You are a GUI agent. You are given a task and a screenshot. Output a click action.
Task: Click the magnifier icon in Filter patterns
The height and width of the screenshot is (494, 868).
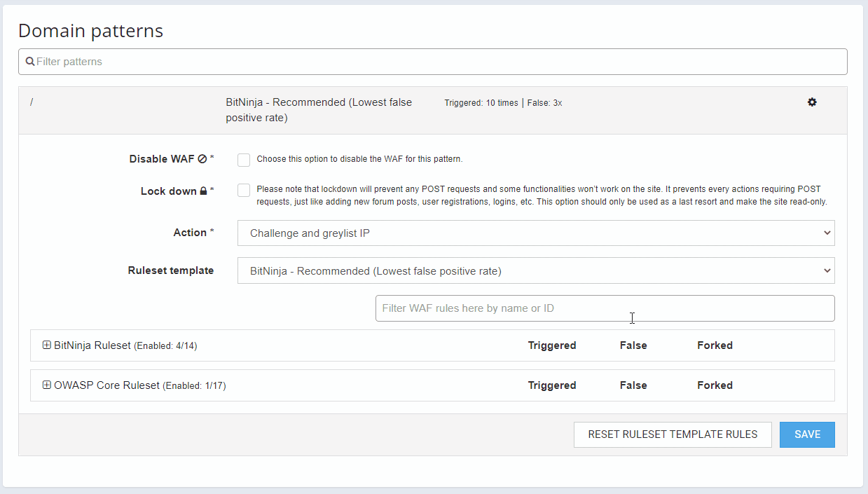[x=30, y=62]
